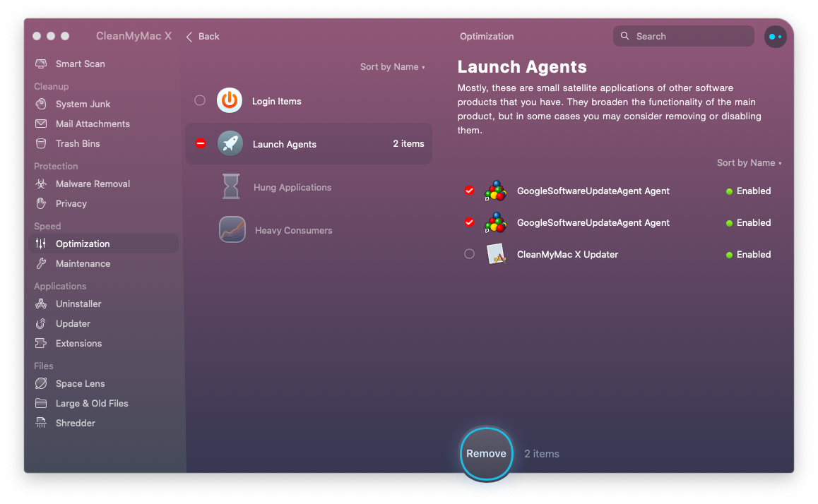
Task: Uncheck first GoogleSoftwareUpdateAgent Agent checkbox
Action: tap(470, 191)
